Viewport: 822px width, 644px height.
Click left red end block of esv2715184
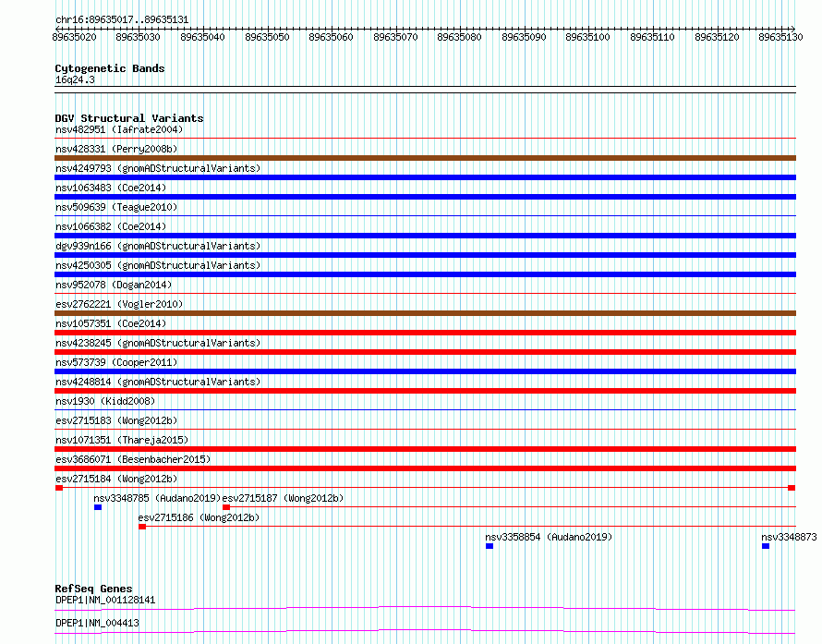pyautogui.click(x=59, y=488)
